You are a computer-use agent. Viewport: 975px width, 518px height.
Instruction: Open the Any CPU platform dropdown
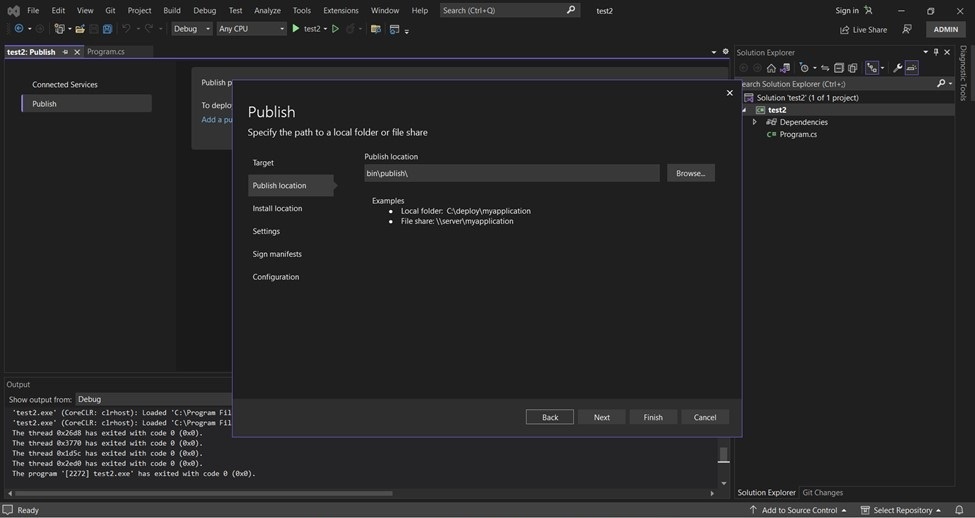point(251,29)
